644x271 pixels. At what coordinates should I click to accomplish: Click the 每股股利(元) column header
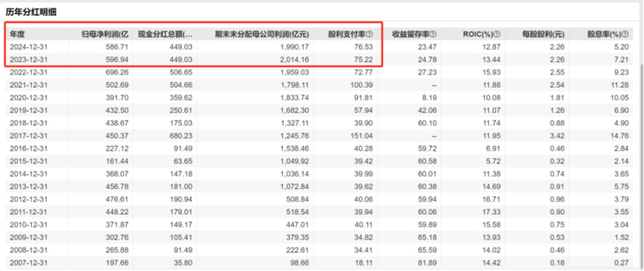(x=543, y=34)
